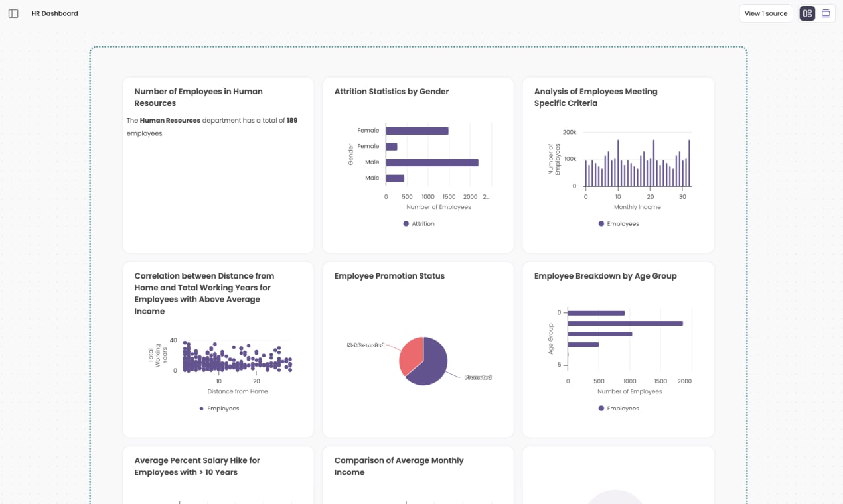Click the Not Promoted pie label

click(366, 346)
